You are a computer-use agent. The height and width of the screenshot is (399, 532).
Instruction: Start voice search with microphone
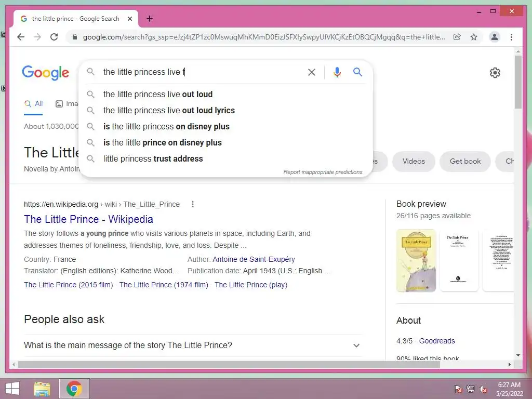337,72
